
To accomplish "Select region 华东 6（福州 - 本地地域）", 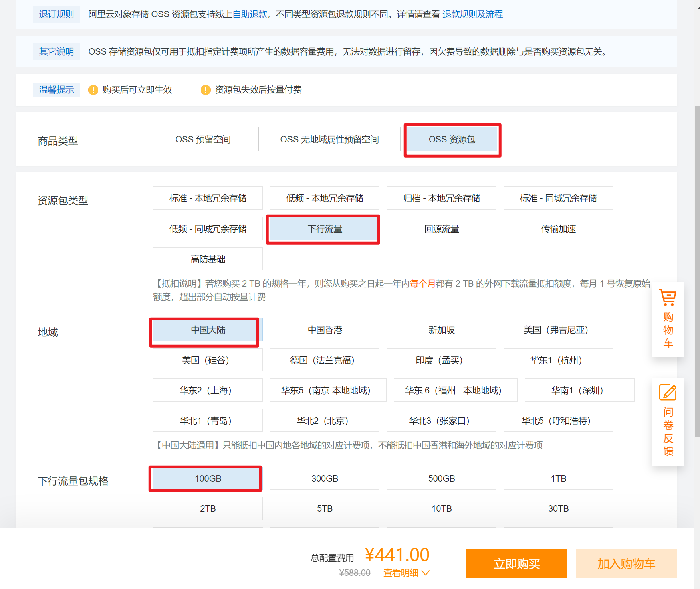I will pyautogui.click(x=456, y=390).
